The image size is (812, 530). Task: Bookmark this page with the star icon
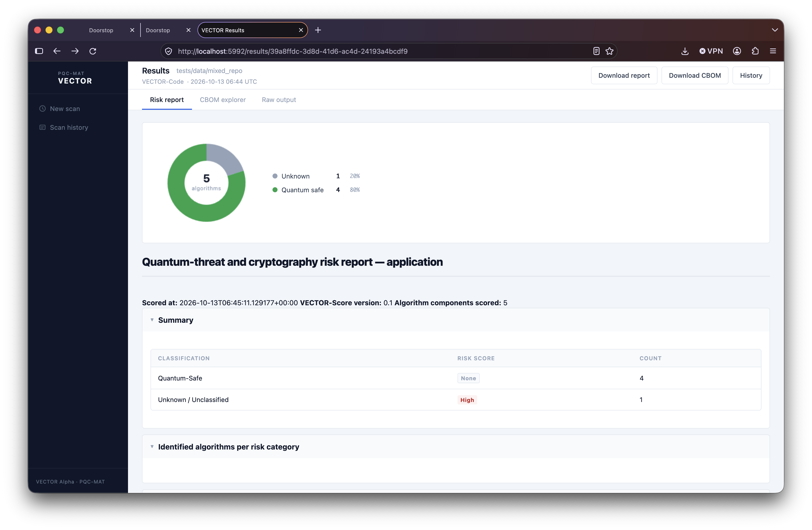(609, 51)
